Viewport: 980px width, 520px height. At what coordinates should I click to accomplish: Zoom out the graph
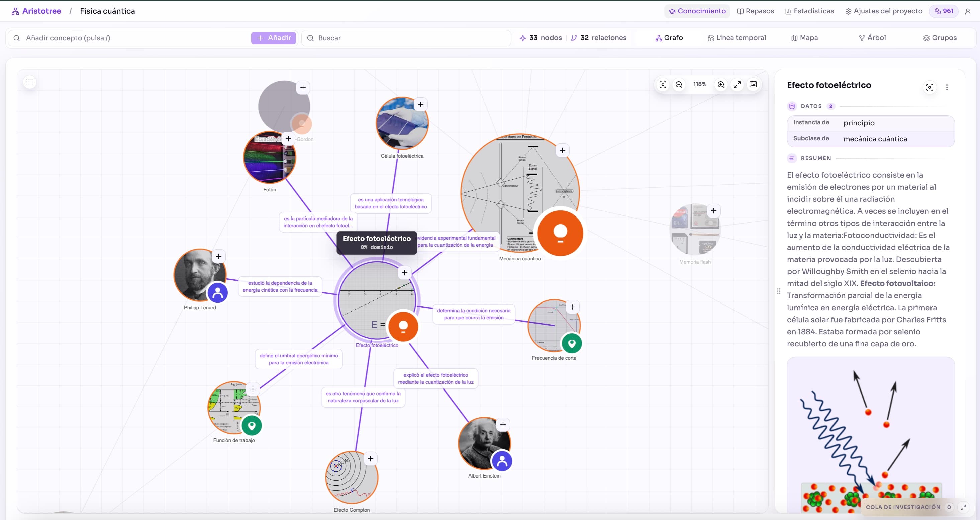[x=679, y=85]
